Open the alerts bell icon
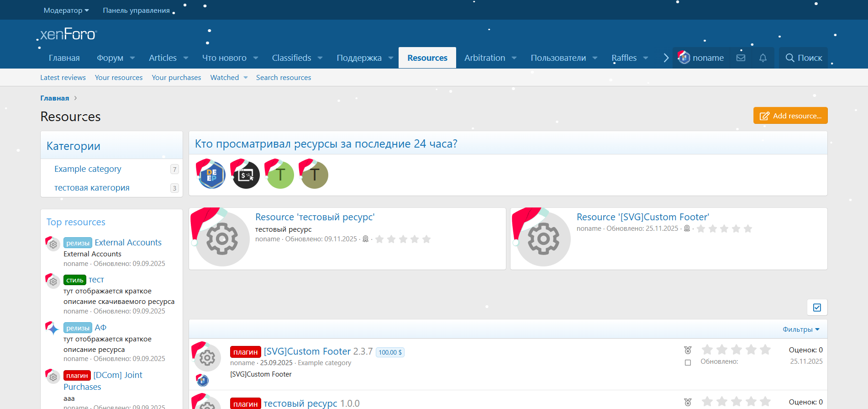Screen dimensions: 868x409 (763, 58)
